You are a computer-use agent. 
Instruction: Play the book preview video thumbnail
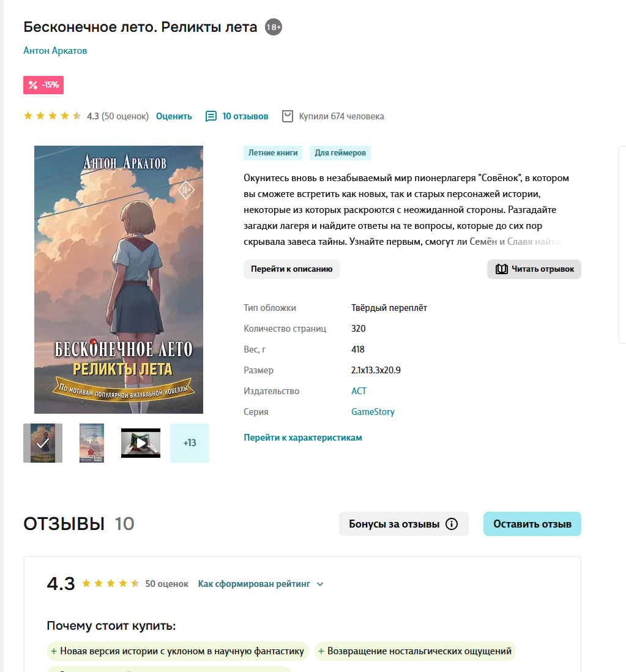141,443
